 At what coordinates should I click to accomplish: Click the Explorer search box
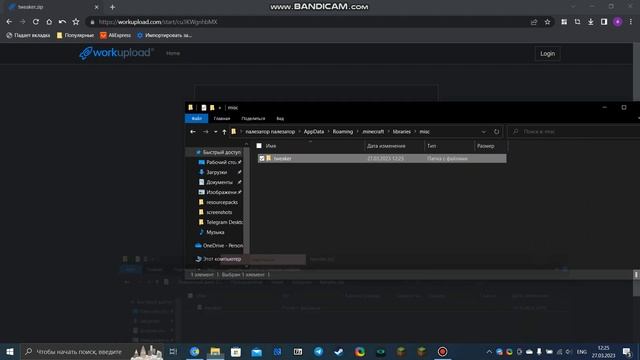tap(573, 131)
